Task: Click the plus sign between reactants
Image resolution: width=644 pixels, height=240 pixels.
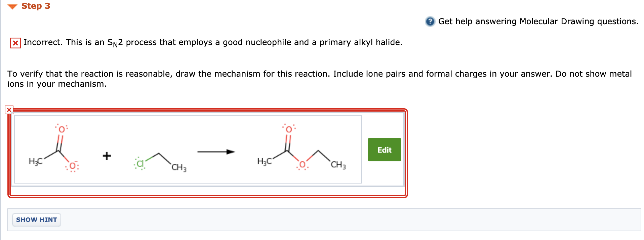Action: tap(107, 156)
